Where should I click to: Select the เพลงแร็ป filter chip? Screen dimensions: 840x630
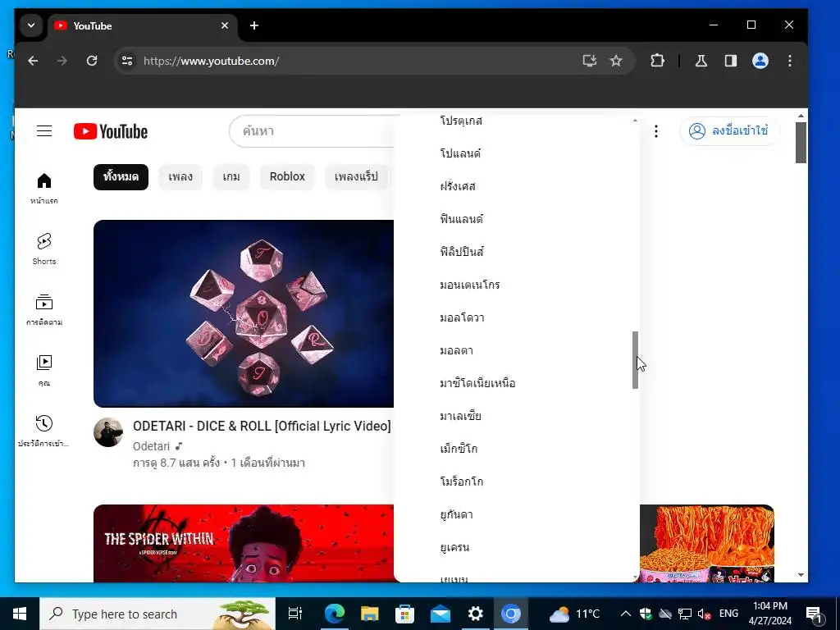356,177
